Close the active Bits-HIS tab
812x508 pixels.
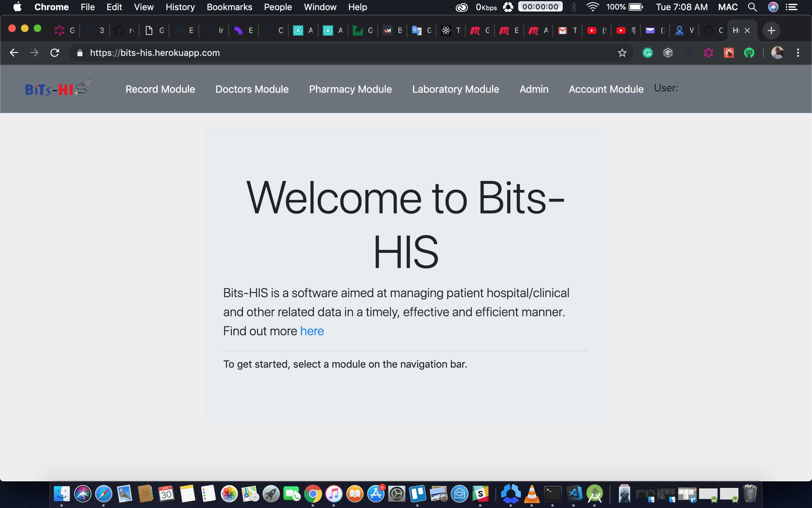pyautogui.click(x=747, y=30)
